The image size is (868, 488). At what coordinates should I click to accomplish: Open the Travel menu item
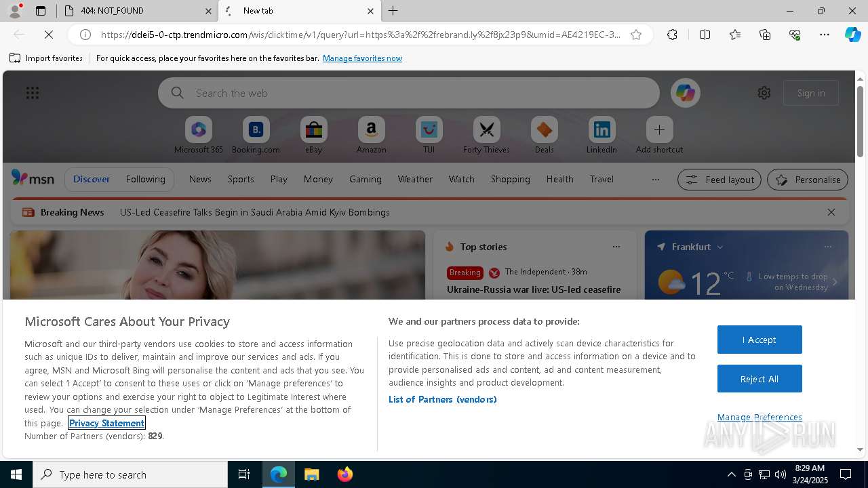tap(601, 179)
